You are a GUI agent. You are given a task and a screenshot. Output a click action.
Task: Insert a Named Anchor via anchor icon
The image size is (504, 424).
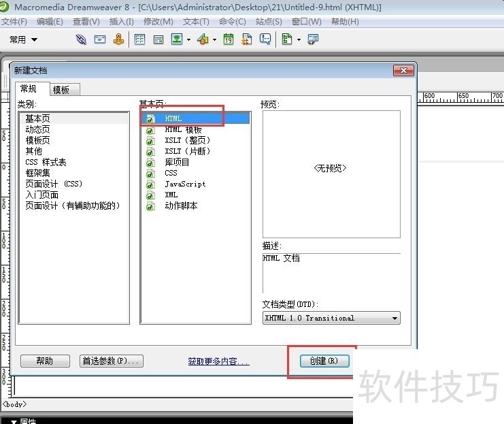tap(118, 39)
